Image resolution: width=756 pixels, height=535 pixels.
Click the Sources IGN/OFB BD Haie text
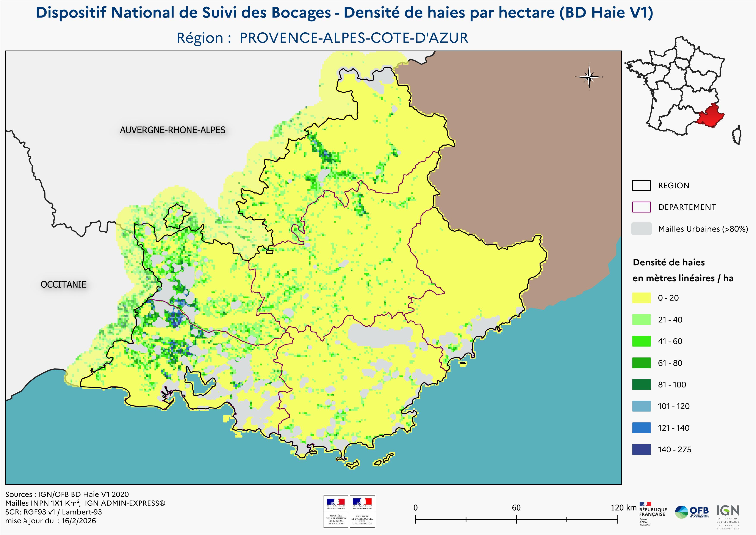click(67, 494)
